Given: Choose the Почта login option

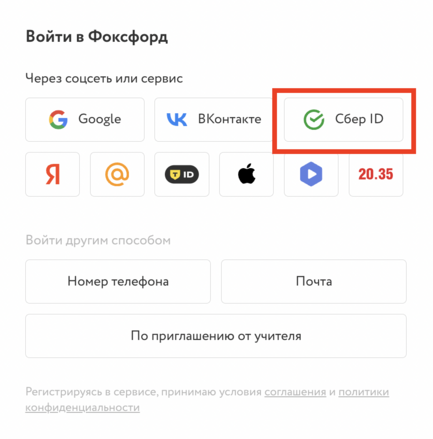Looking at the screenshot, I should [x=314, y=281].
